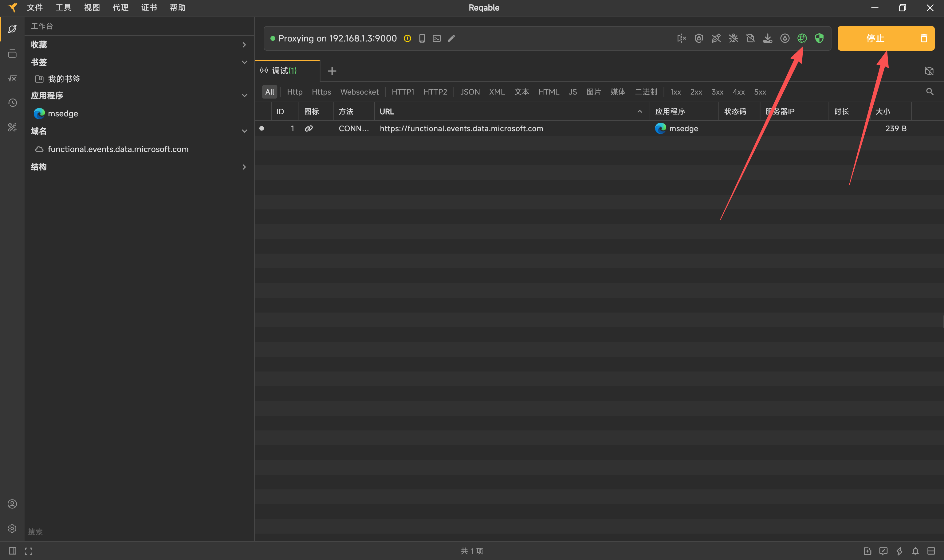
Task: Expand the 收藏 section
Action: click(x=244, y=45)
